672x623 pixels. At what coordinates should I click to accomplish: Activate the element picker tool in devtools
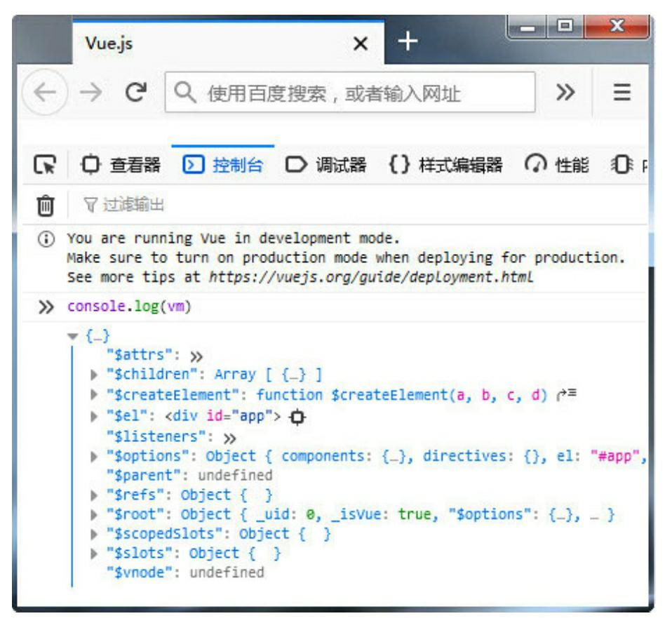45,165
